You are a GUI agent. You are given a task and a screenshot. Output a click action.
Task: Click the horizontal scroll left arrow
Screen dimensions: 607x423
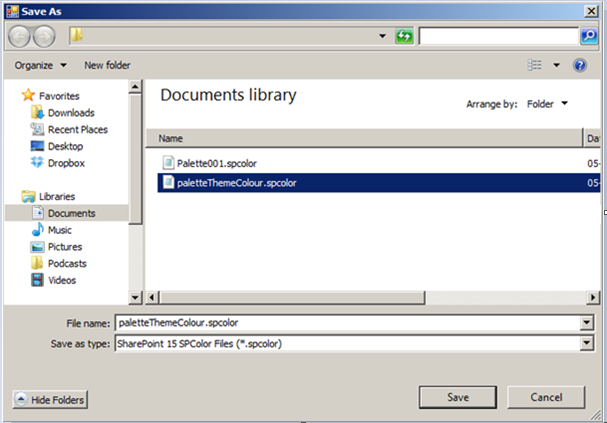pyautogui.click(x=152, y=298)
